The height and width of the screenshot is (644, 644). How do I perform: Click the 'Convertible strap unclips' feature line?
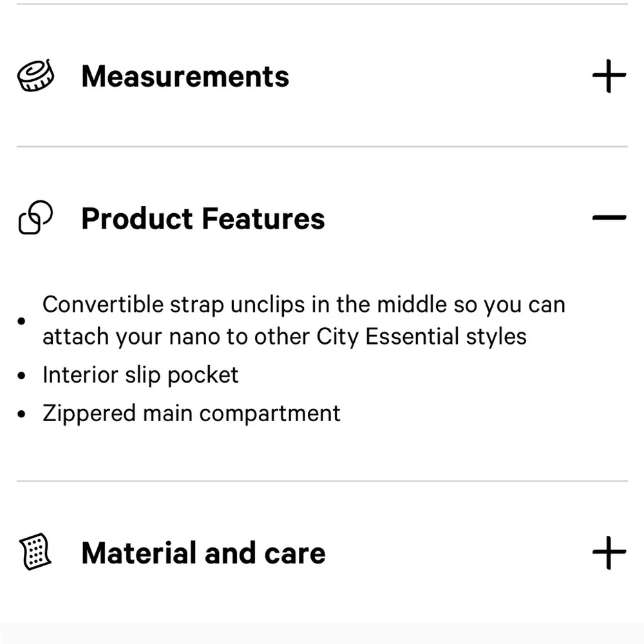[x=303, y=304]
